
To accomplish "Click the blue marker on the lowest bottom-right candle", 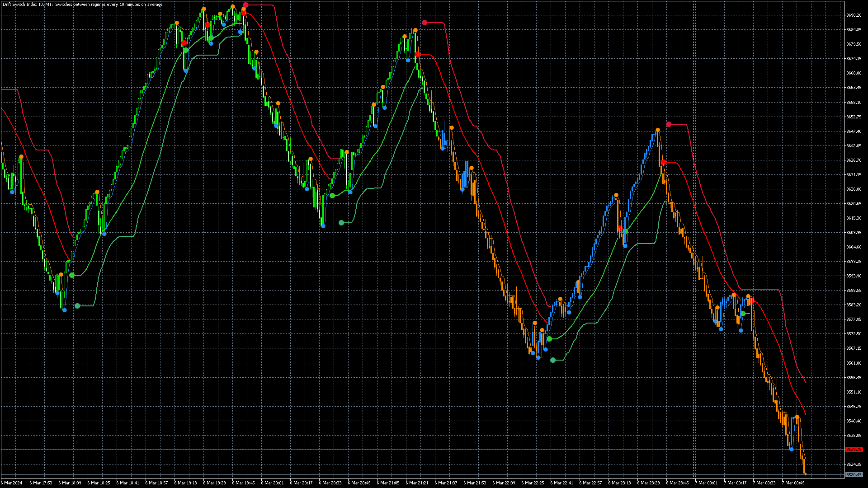I will pyautogui.click(x=792, y=449).
